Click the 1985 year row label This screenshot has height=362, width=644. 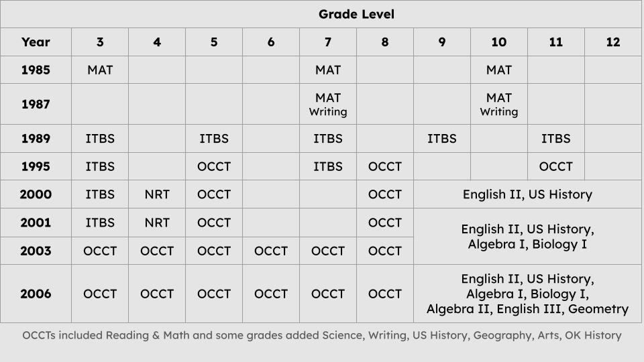pyautogui.click(x=36, y=70)
